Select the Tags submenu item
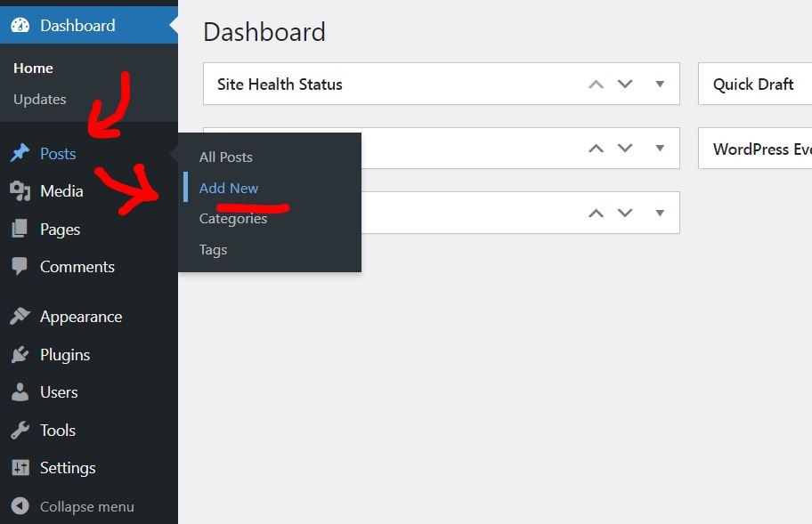Image resolution: width=812 pixels, height=524 pixels. (213, 250)
